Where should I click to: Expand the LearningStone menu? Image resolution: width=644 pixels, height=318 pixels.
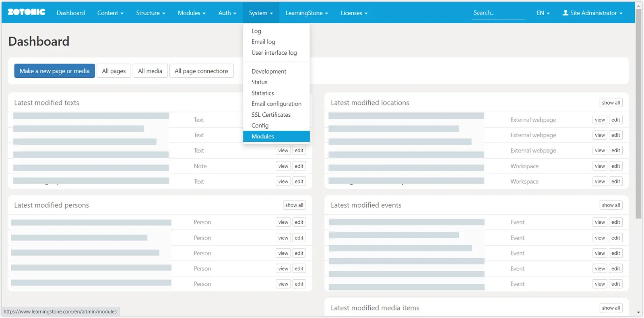[307, 13]
